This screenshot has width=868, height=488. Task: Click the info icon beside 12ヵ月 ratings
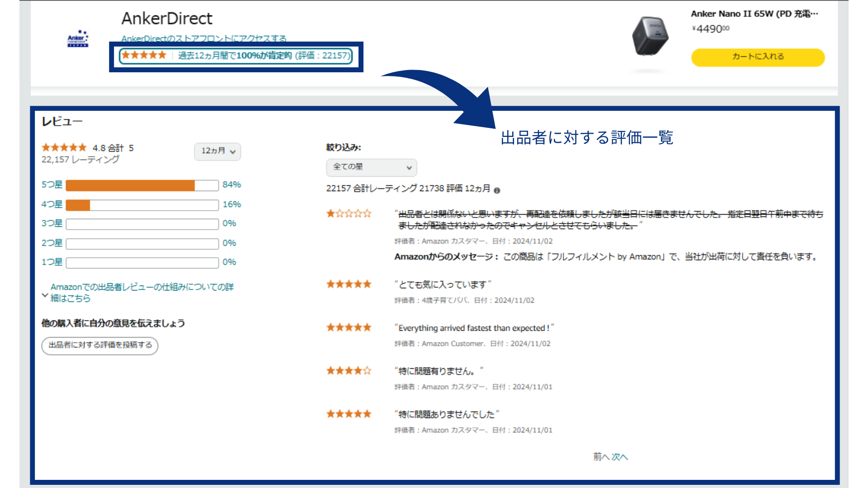[497, 190]
